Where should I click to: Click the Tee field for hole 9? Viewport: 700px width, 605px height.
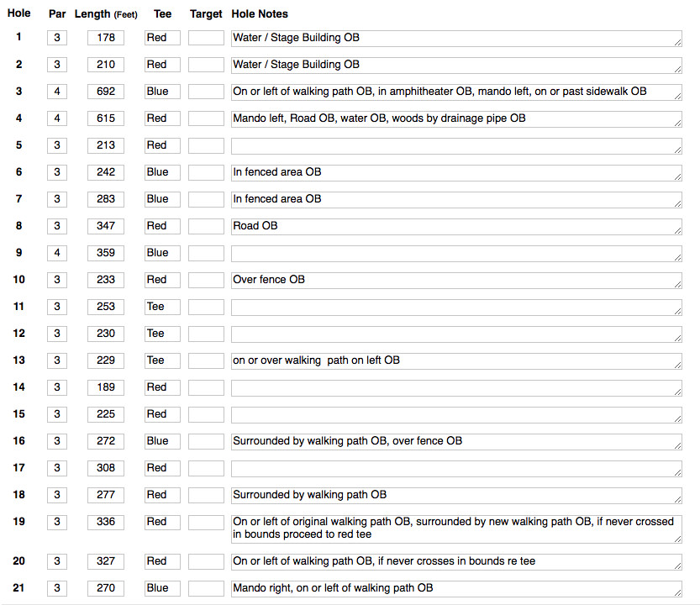(x=162, y=253)
